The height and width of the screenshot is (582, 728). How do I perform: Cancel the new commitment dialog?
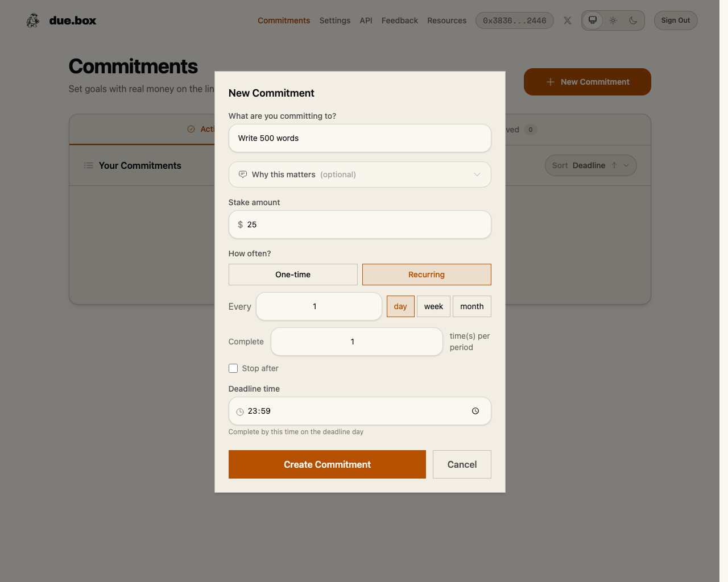(462, 464)
